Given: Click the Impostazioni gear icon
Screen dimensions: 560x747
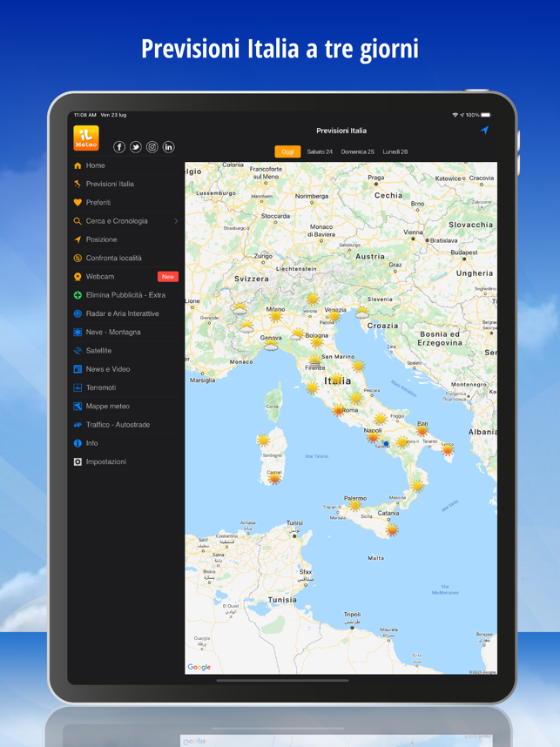Looking at the screenshot, I should pos(78,461).
